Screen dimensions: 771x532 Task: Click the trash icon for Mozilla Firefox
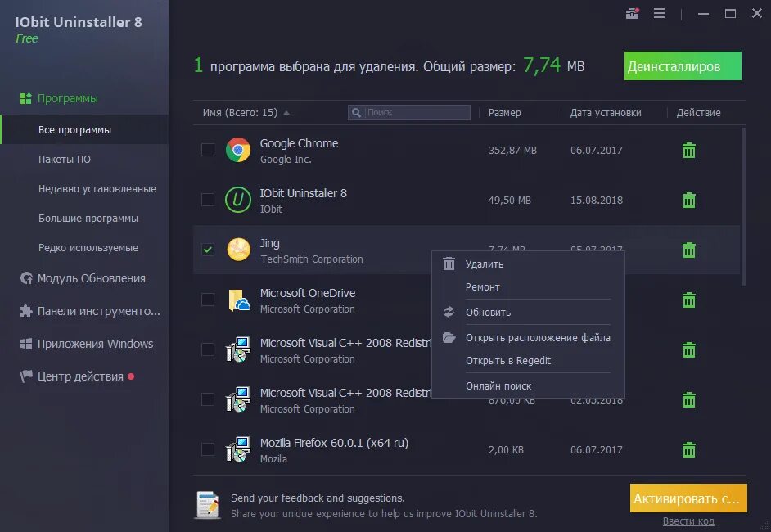[x=689, y=450]
